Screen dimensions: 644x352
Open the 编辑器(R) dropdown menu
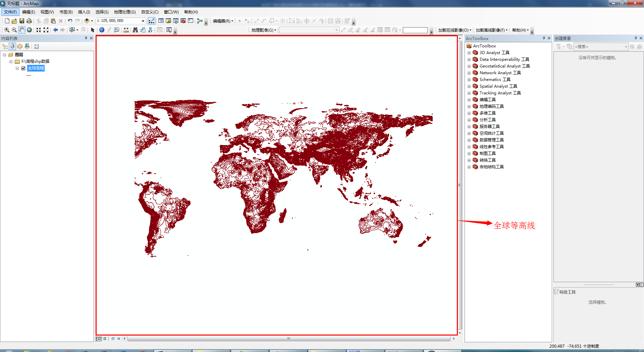[x=223, y=21]
